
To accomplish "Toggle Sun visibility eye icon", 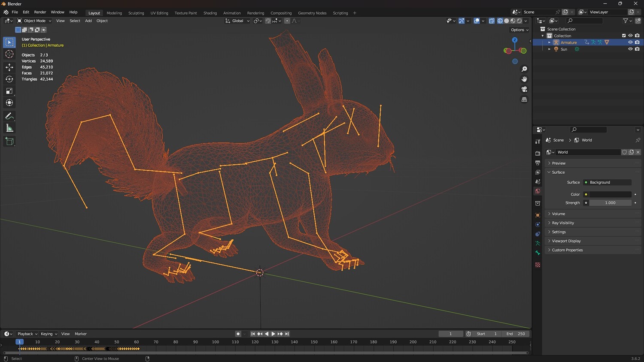I will (x=630, y=49).
